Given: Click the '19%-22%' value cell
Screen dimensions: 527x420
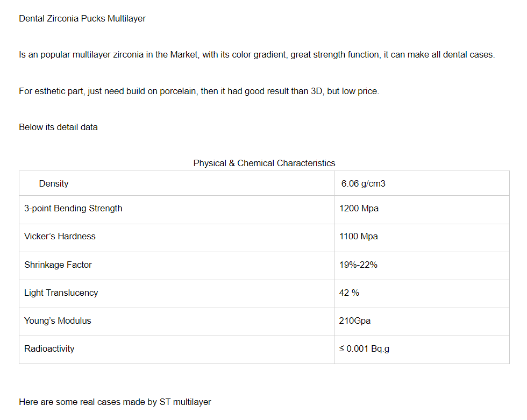Looking at the screenshot, I should click(358, 265).
